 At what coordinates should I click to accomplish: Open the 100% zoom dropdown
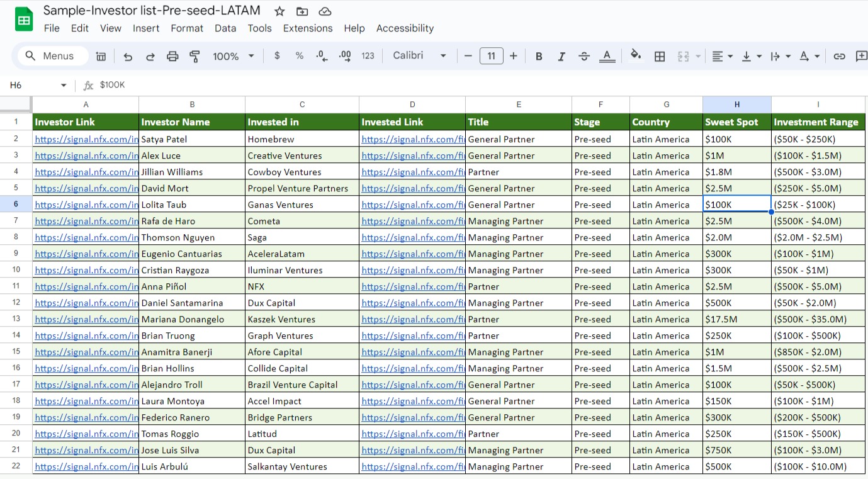pos(233,56)
